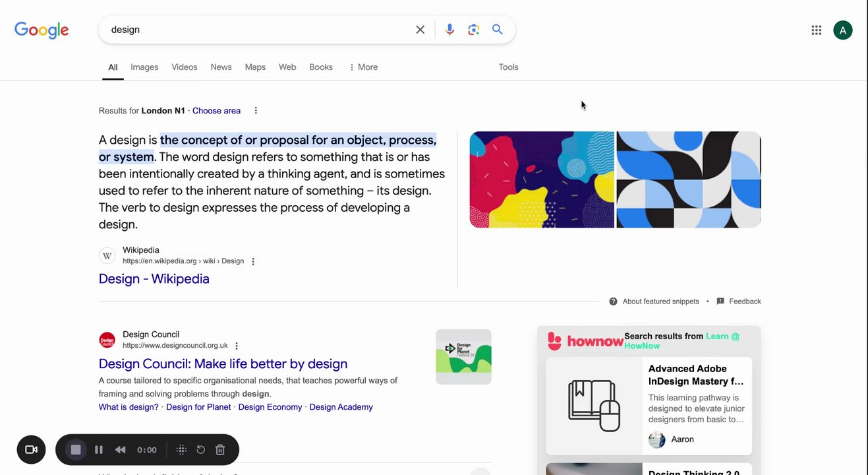
Task: Open options menu beside Wikipedia result
Action: [x=253, y=261]
